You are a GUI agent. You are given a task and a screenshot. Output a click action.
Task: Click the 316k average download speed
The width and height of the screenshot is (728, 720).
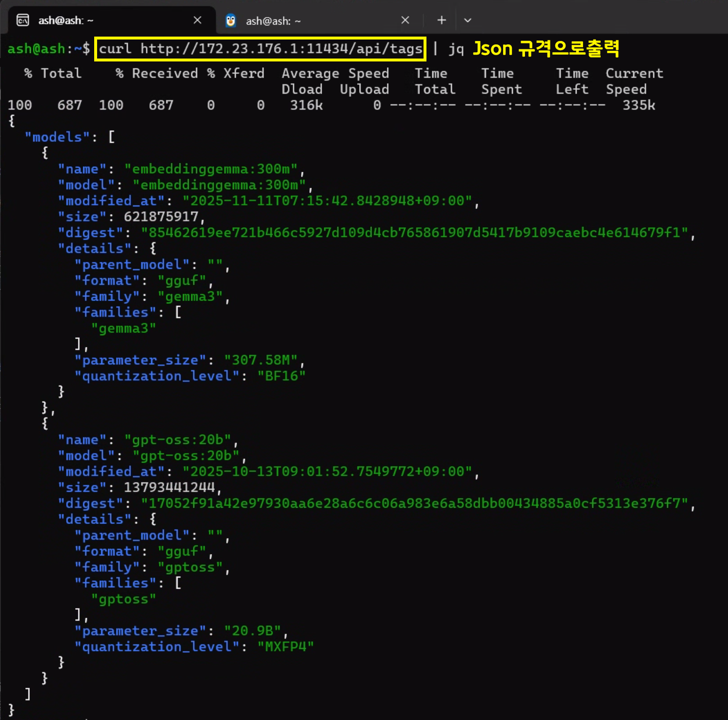point(306,105)
